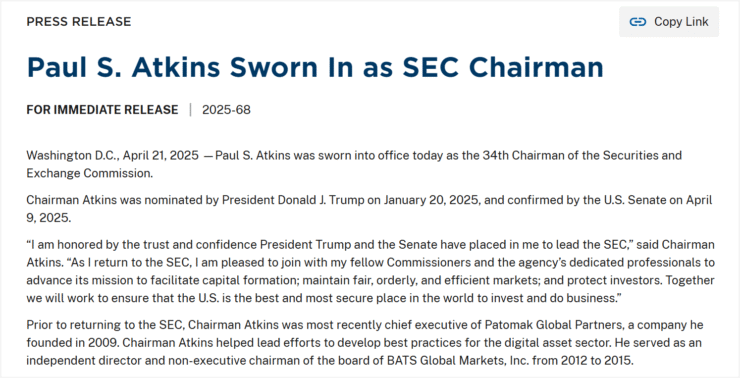Click the text President Donald J. Trump
Image resolution: width=740 pixels, height=378 pixels.
click(293, 200)
